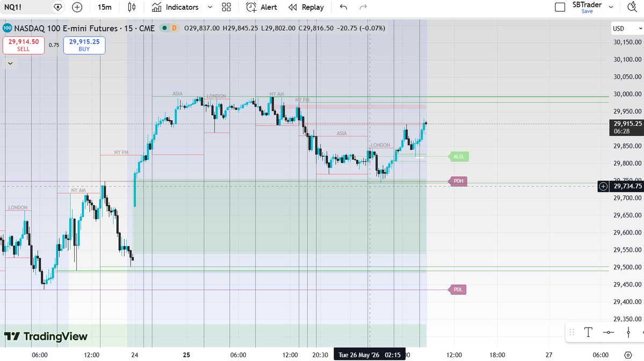Select the vertical line drawing tool

tap(628, 332)
